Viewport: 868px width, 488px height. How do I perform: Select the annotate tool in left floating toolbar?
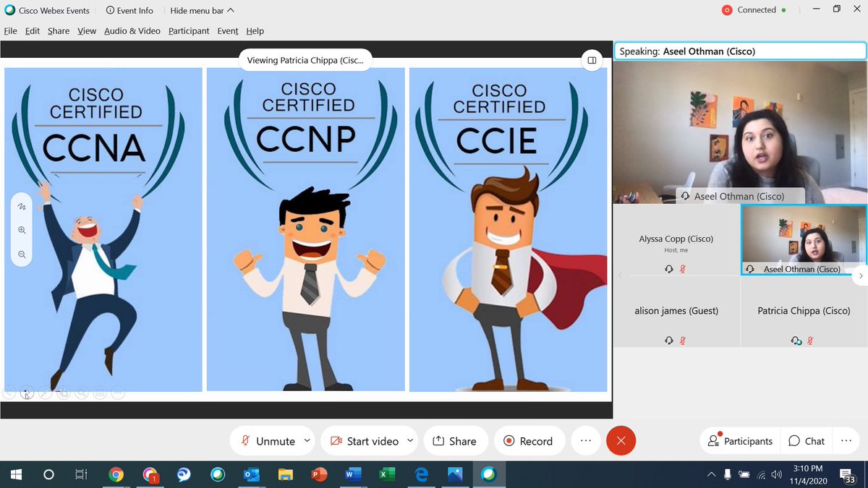point(22,206)
